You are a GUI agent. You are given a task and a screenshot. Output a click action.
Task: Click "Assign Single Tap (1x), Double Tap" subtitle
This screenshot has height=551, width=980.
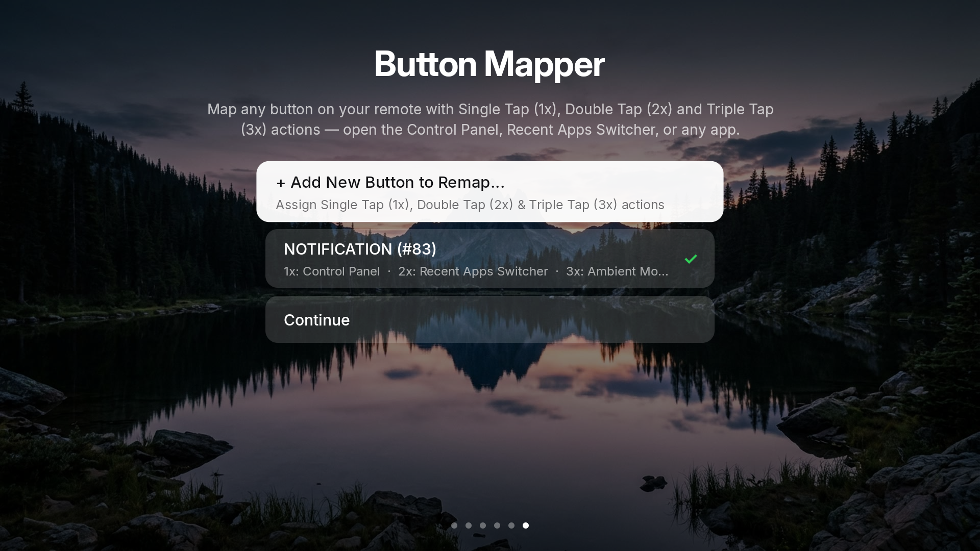[x=470, y=205]
